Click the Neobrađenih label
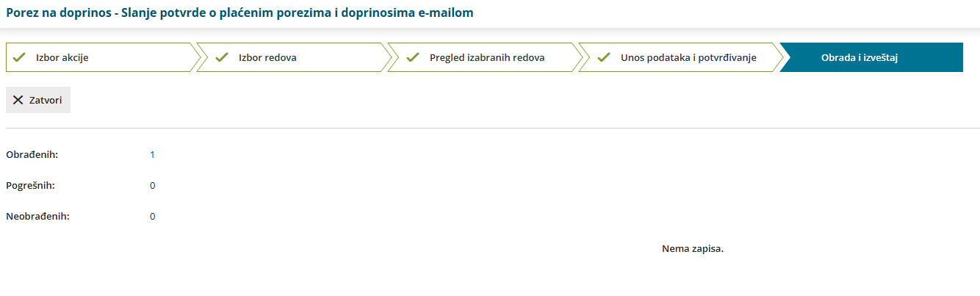This screenshot has width=980, height=296. tap(38, 217)
